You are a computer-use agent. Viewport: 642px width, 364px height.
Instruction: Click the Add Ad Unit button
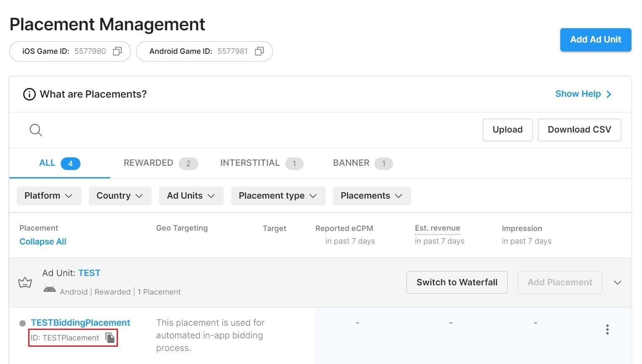[595, 40]
